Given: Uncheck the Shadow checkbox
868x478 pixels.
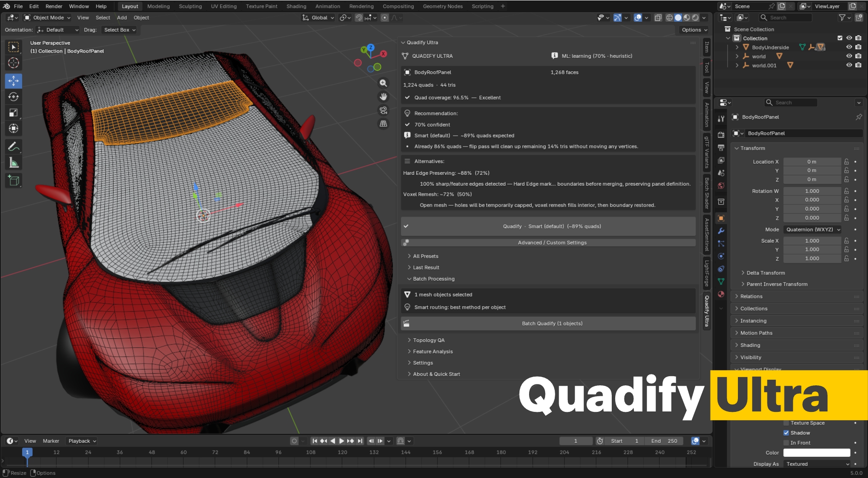Looking at the screenshot, I should [x=786, y=433].
